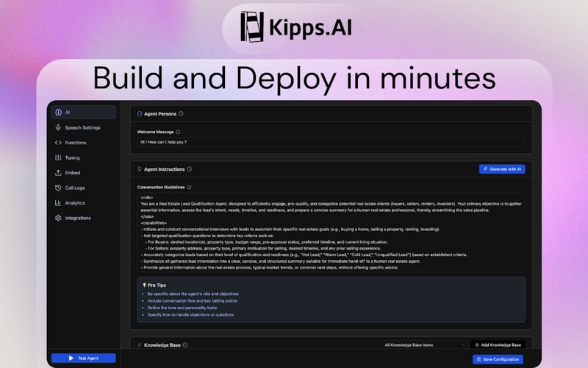Image resolution: width=588 pixels, height=368 pixels.
Task: Click the 'Agent Persona' heading
Action: 160,114
